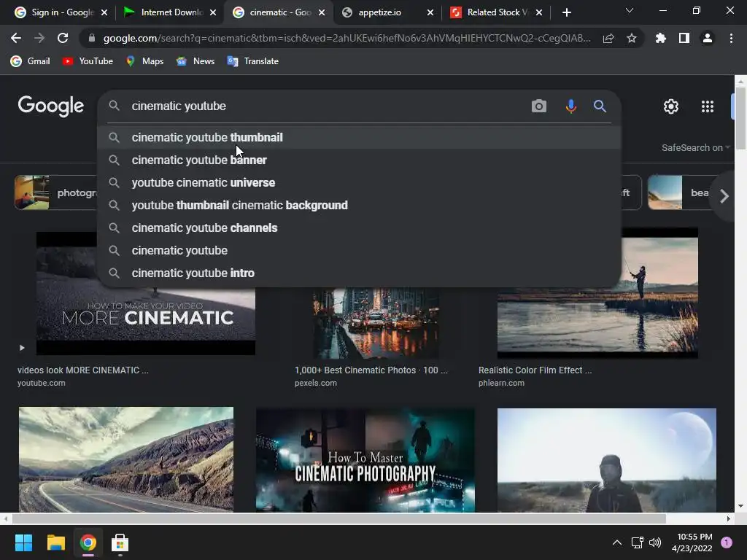Select suggestion youtube thumbnail cinematic background
Image resolution: width=747 pixels, height=560 pixels.
359,205
